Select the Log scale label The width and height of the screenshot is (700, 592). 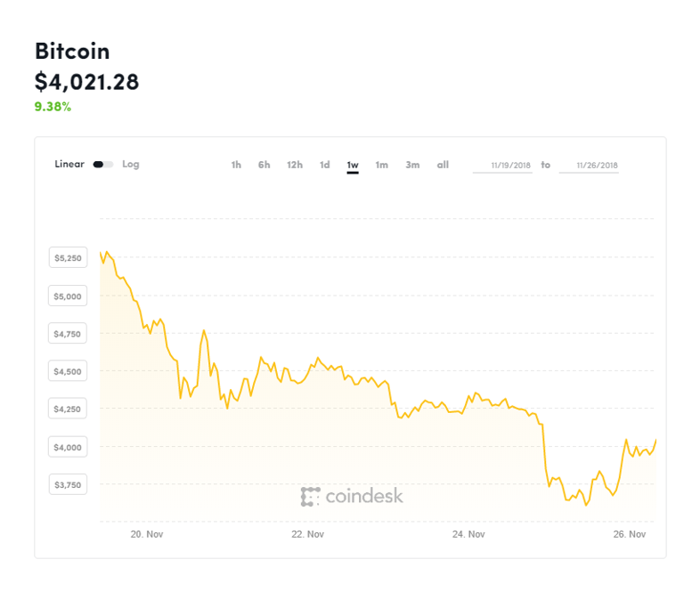coord(131,164)
